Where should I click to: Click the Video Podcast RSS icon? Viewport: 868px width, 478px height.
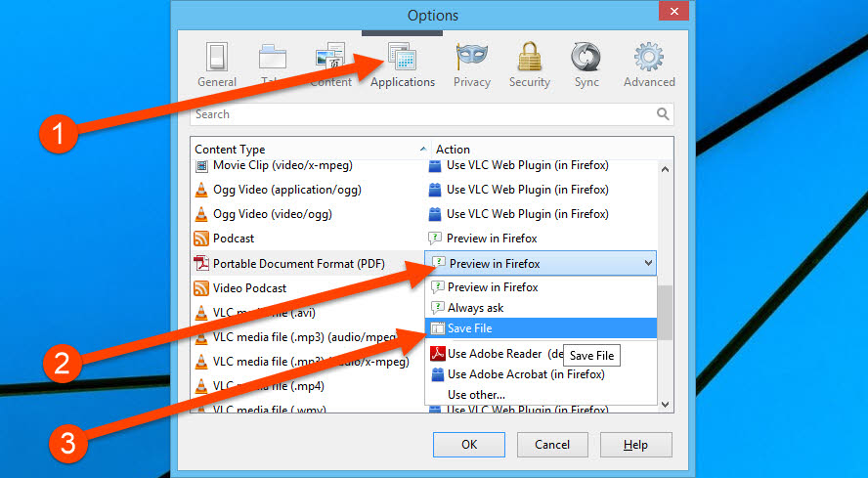coord(201,288)
